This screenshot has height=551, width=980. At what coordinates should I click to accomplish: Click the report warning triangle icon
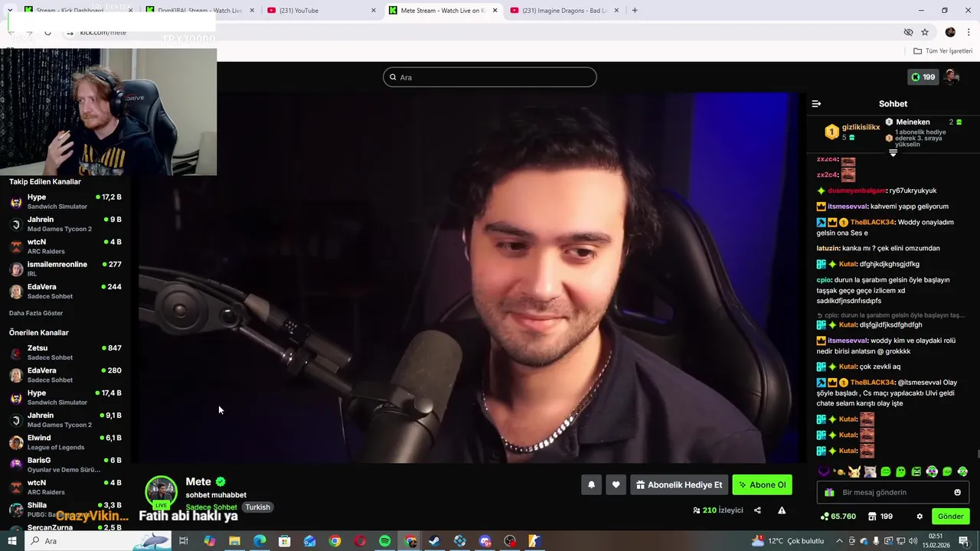point(782,510)
